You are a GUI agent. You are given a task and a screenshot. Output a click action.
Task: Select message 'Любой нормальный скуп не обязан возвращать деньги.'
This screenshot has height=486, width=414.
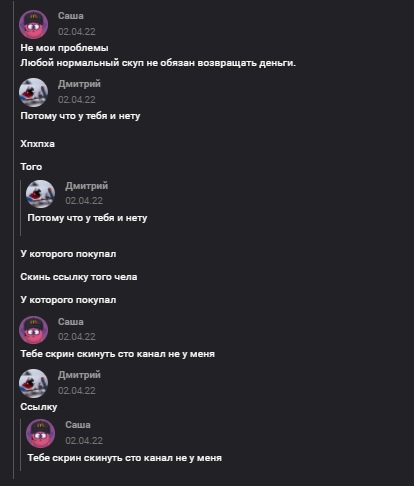(x=158, y=63)
